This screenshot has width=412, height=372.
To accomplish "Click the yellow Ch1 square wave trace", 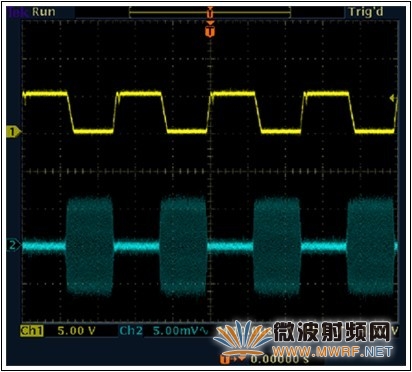I will click(x=209, y=112).
